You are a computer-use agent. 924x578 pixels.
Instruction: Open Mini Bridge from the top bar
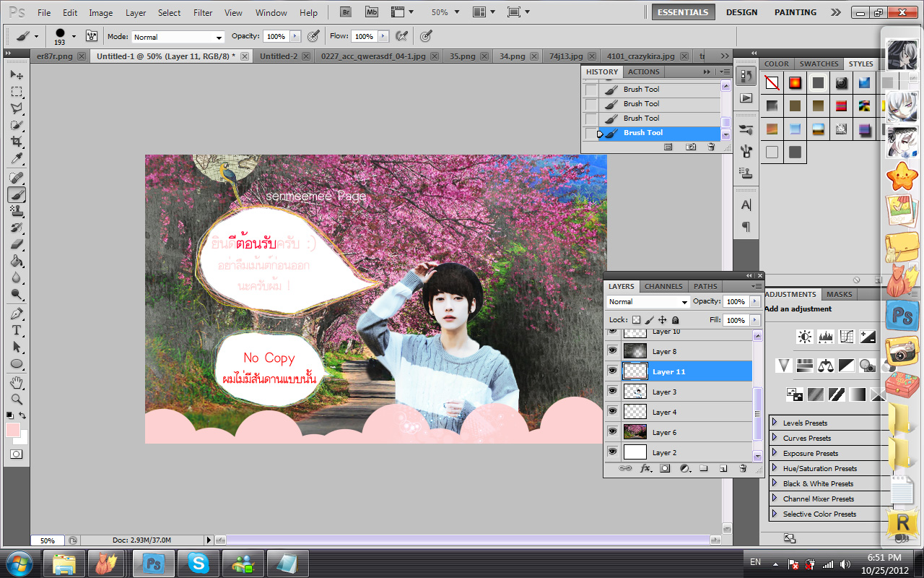coord(372,12)
